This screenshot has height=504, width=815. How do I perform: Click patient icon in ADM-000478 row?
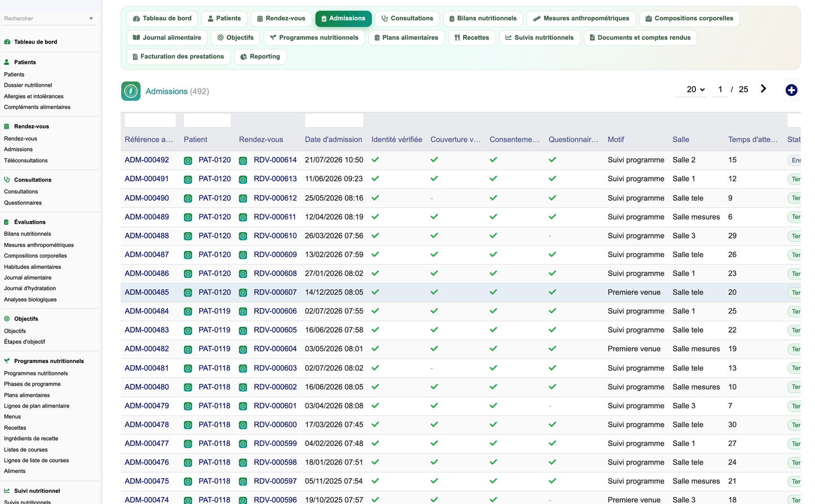[188, 425]
